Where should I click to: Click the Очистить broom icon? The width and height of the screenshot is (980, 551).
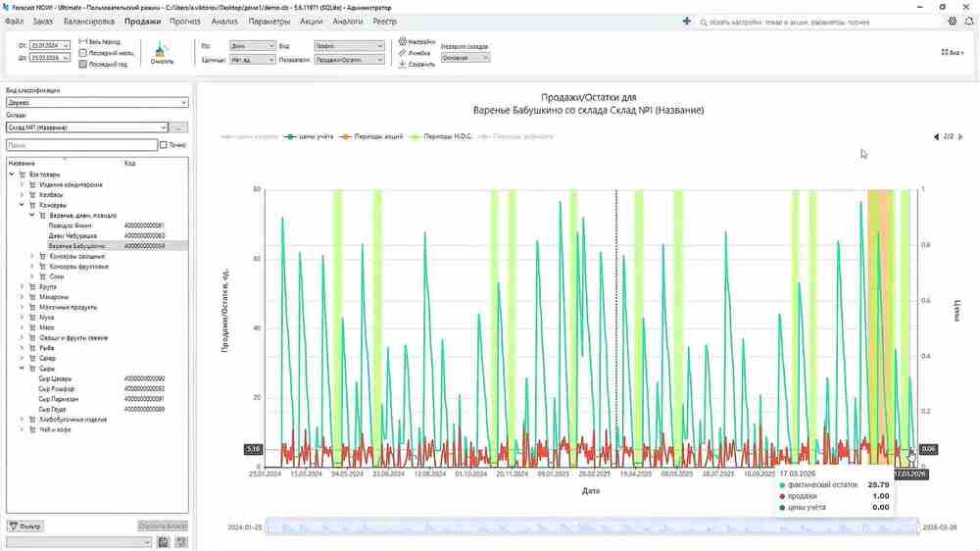(162, 50)
